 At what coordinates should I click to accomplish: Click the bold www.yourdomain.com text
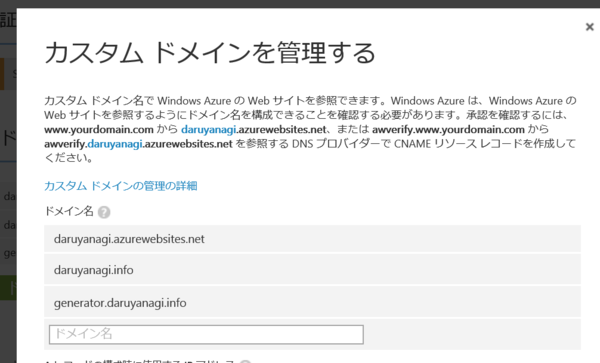pyautogui.click(x=99, y=130)
